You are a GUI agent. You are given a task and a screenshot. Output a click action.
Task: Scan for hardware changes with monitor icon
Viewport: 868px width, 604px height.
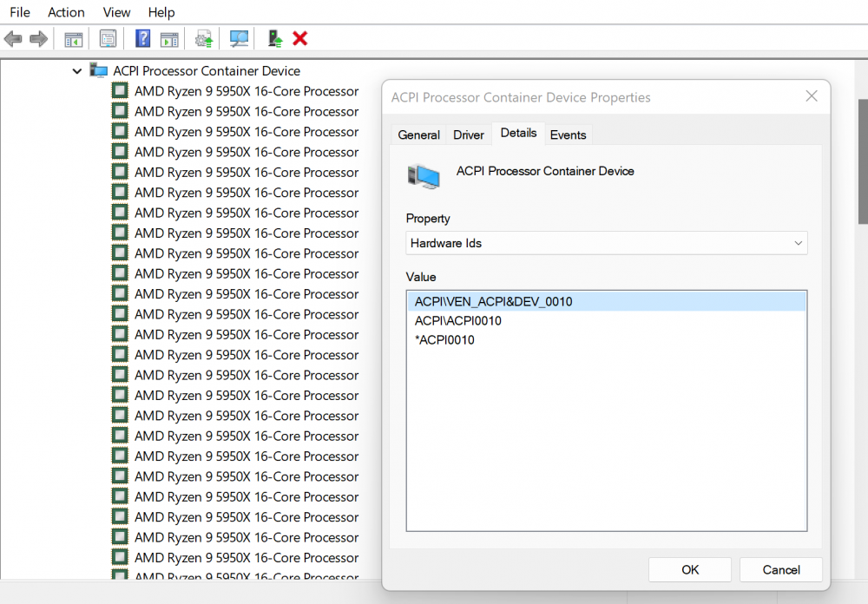click(239, 39)
